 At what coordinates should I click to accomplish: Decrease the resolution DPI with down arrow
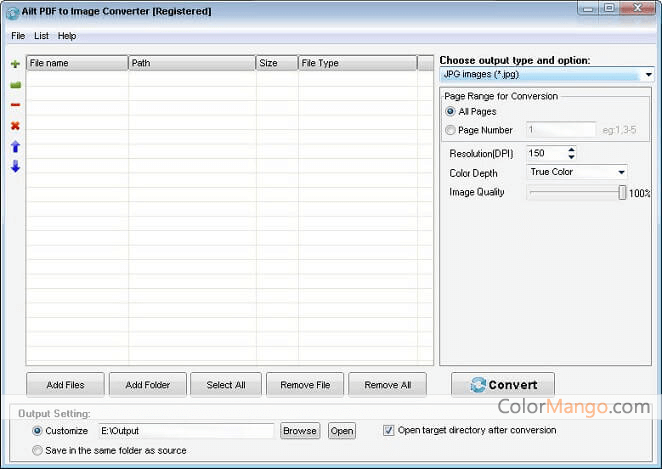click(571, 157)
